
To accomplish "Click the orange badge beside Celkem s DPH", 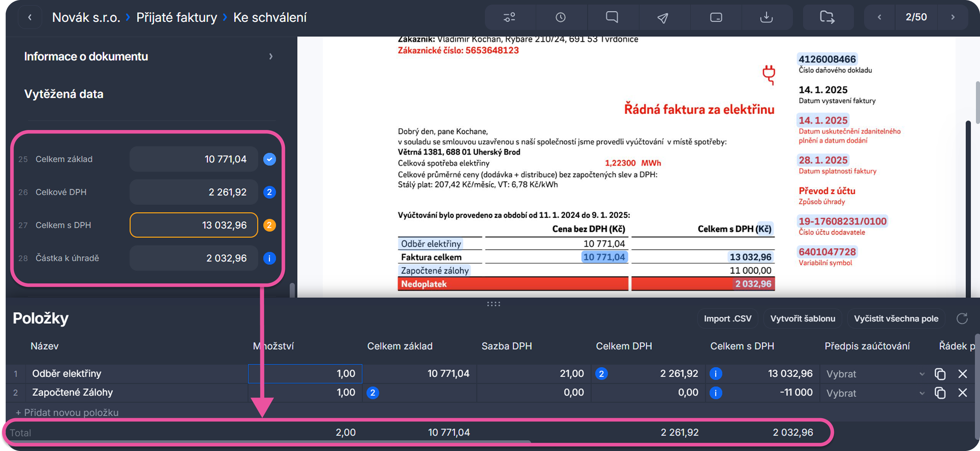I will [269, 225].
